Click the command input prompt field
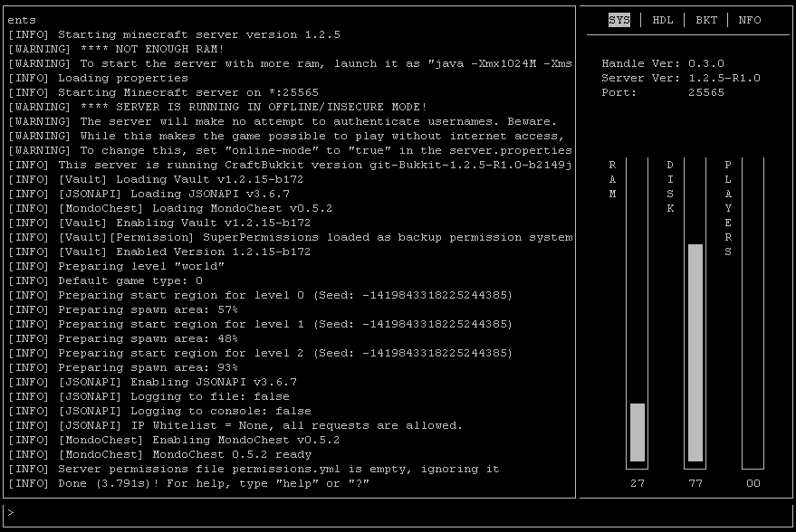796x532 pixels. (x=398, y=513)
